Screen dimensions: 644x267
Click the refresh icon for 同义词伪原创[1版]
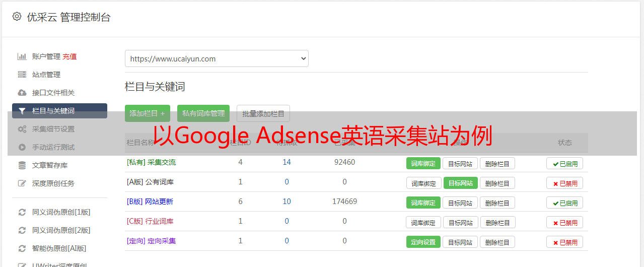(22, 212)
